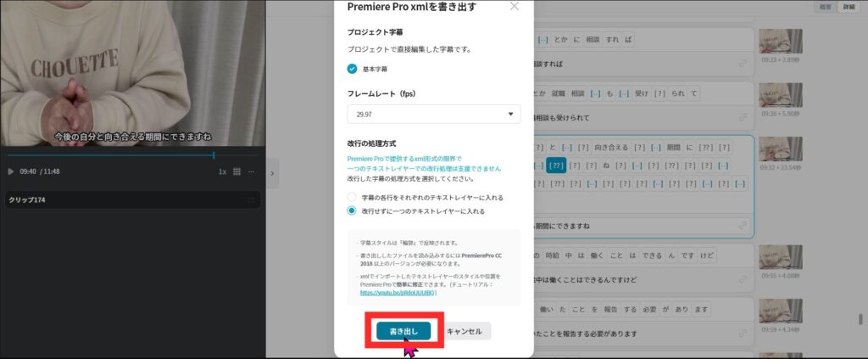Click the キャンセル button

tap(465, 332)
